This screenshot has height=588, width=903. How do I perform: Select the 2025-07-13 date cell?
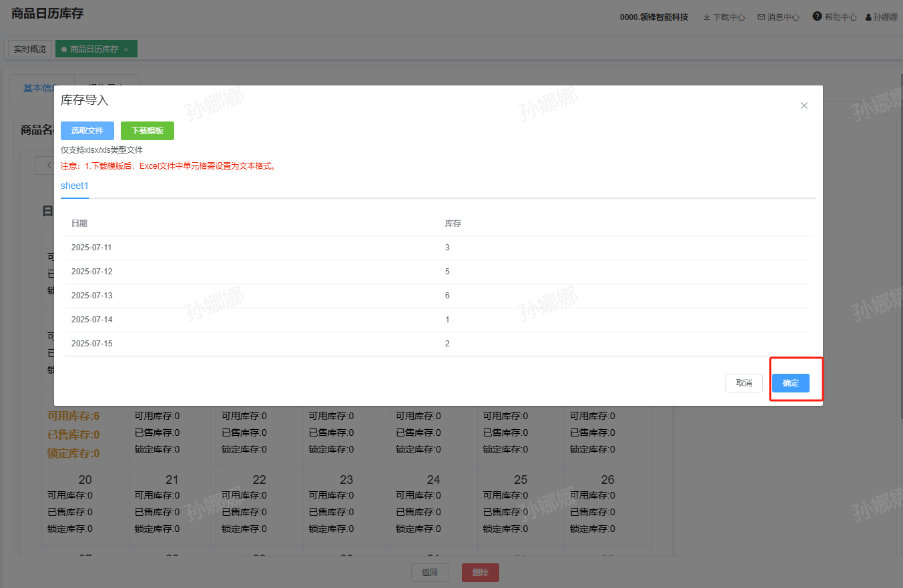click(92, 296)
